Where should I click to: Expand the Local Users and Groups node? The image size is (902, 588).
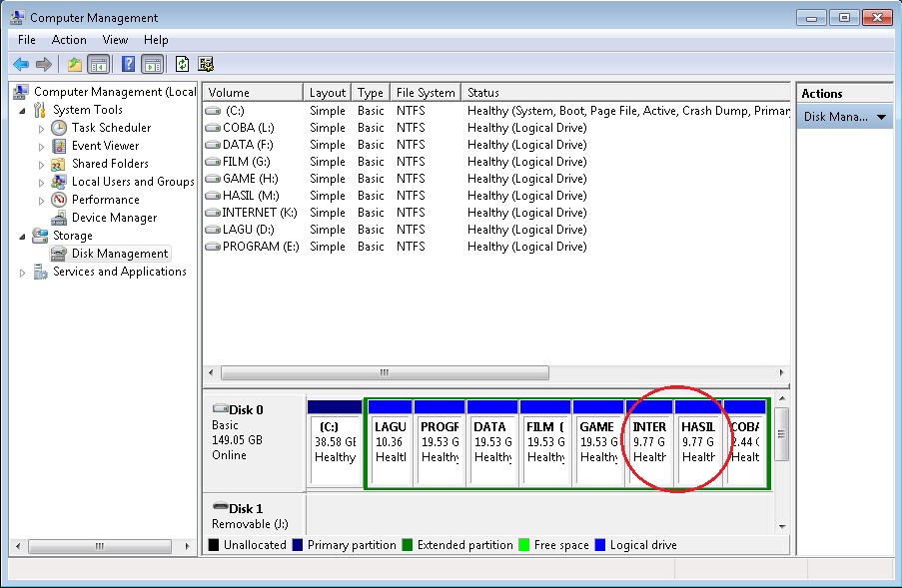[x=41, y=183]
